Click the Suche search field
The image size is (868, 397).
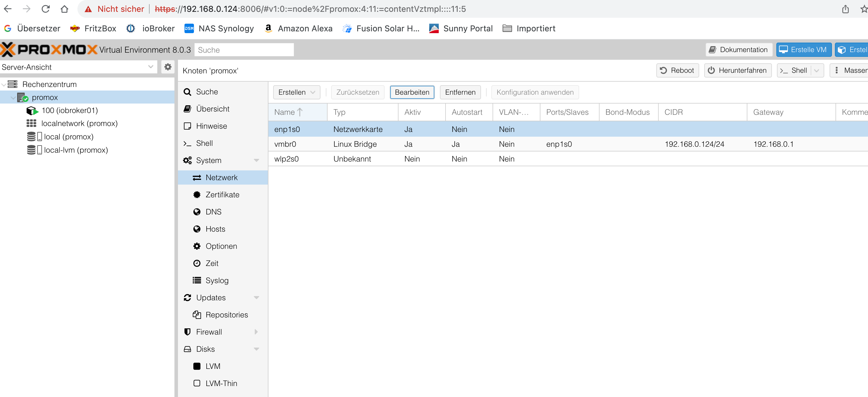(244, 50)
